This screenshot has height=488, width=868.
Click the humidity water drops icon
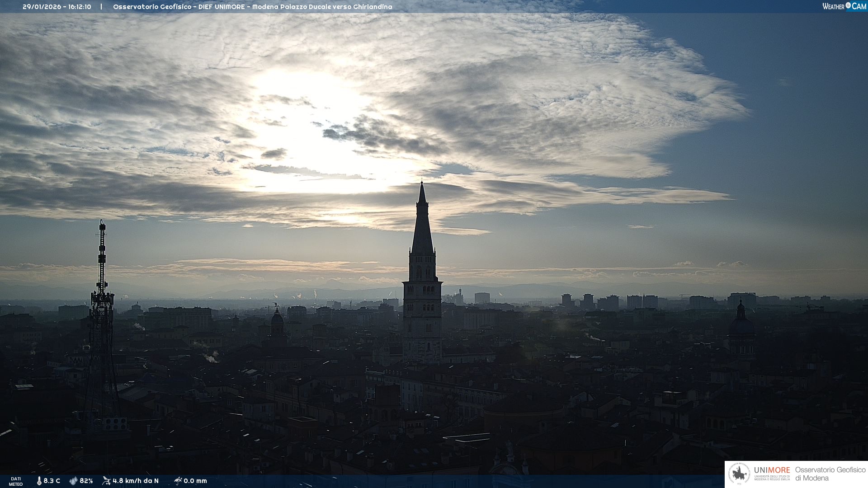pyautogui.click(x=73, y=481)
